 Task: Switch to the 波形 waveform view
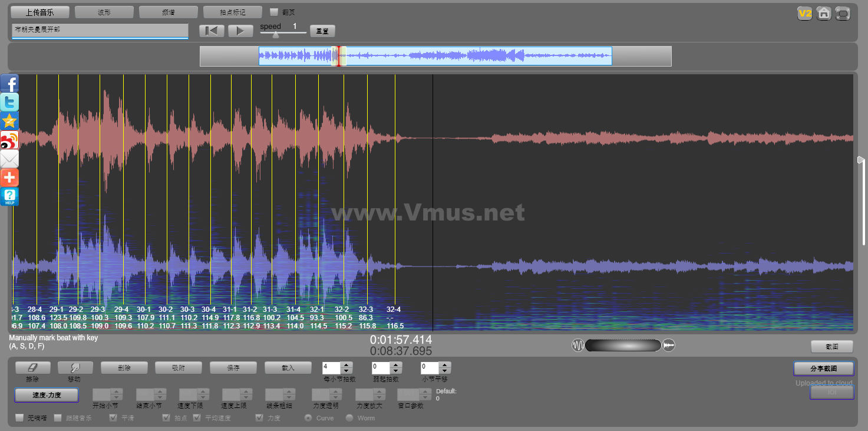pos(104,12)
